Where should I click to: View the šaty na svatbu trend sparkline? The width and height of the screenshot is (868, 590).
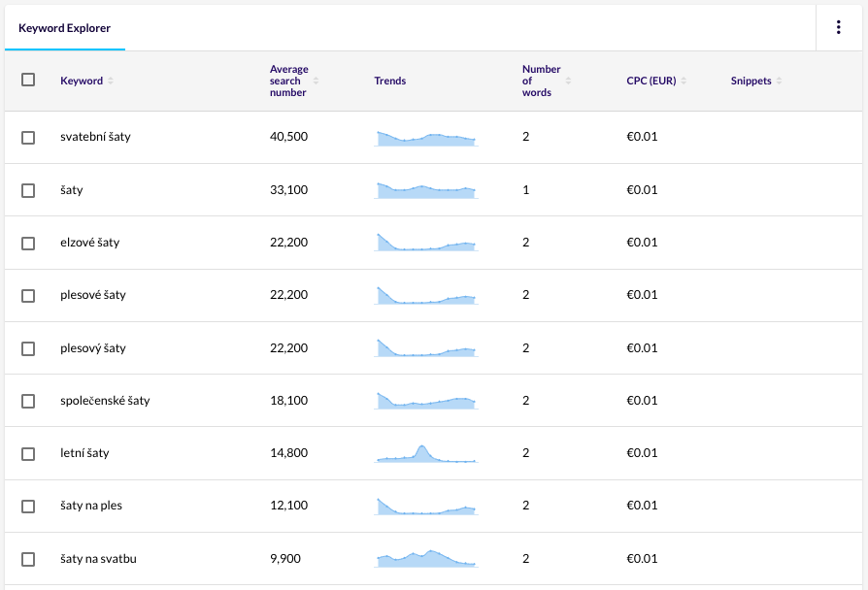(x=425, y=558)
